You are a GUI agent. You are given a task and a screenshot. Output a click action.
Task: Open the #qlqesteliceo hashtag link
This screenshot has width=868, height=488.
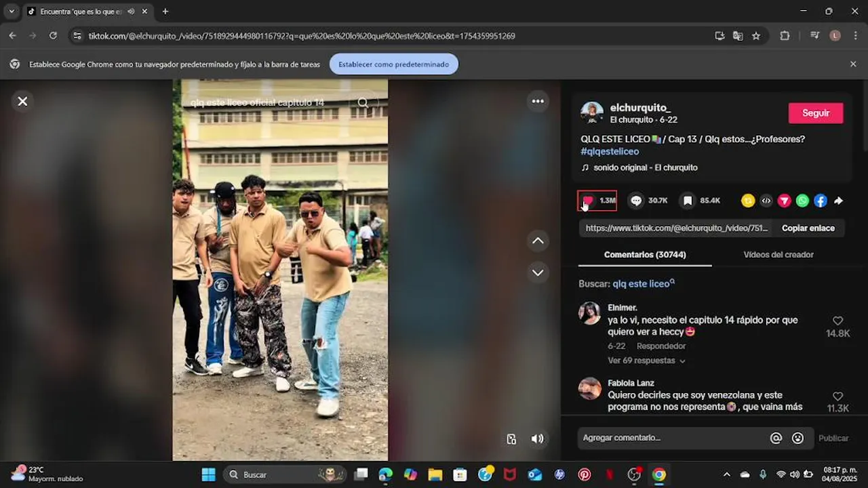pyautogui.click(x=610, y=151)
